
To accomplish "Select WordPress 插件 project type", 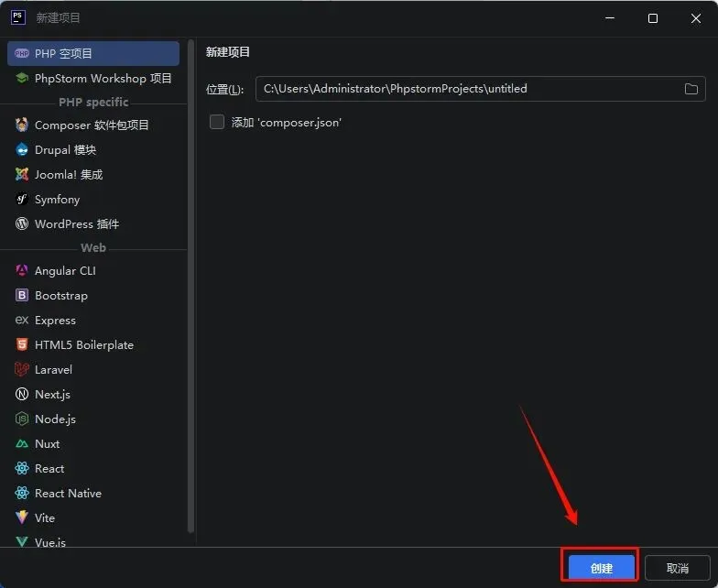I will click(x=93, y=223).
